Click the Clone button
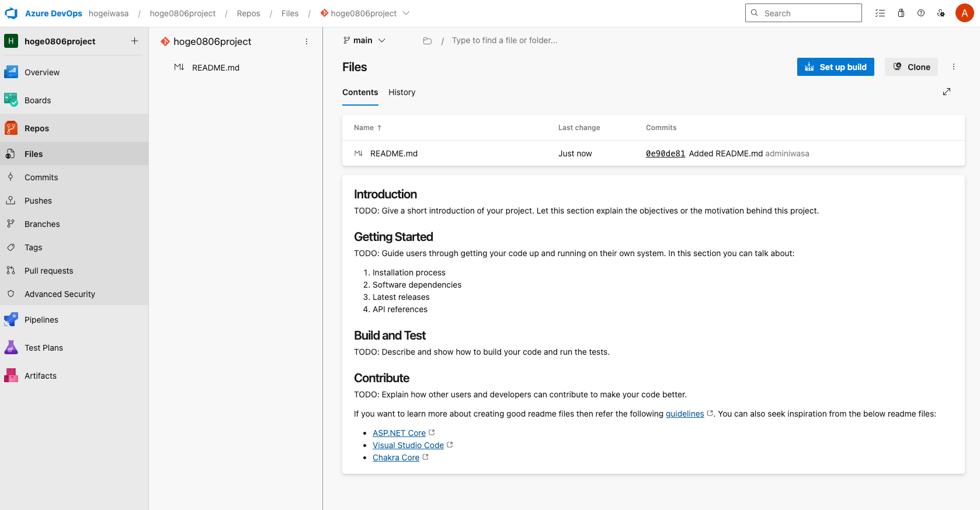980x510 pixels. coord(911,67)
